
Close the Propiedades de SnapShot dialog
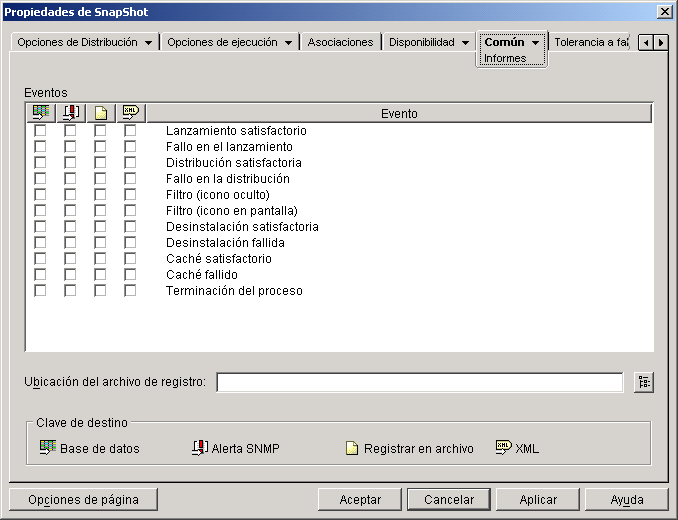[665, 12]
